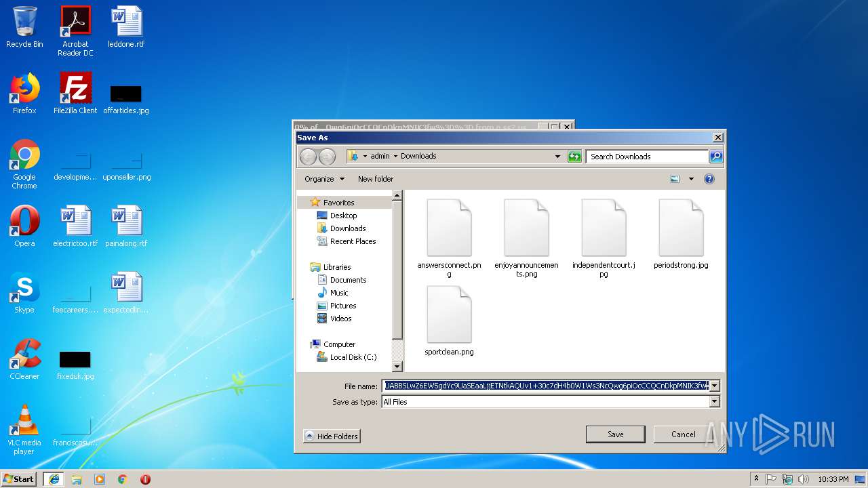Open the Save As dialog help button
The height and width of the screenshot is (488, 868).
(709, 179)
